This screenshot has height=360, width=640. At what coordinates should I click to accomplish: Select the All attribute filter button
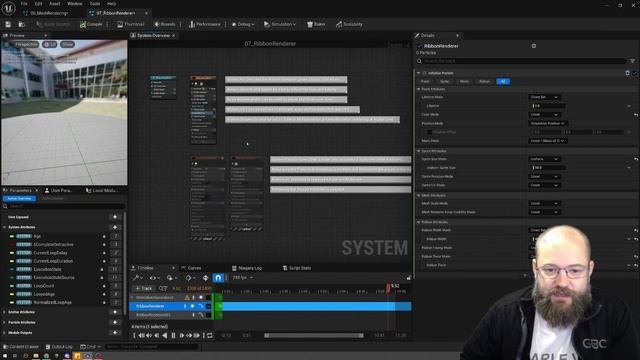point(503,82)
